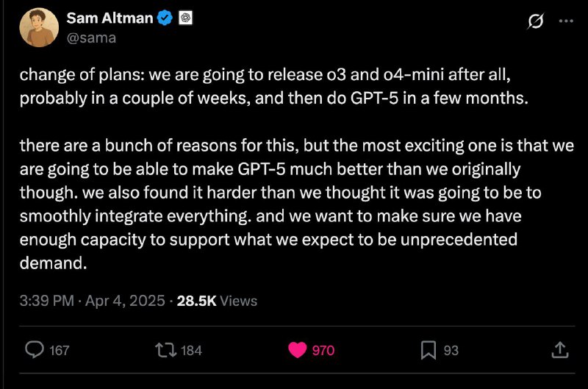Repost the tweet using the retweet icon
Screen dimensions: 588x389
(165, 349)
